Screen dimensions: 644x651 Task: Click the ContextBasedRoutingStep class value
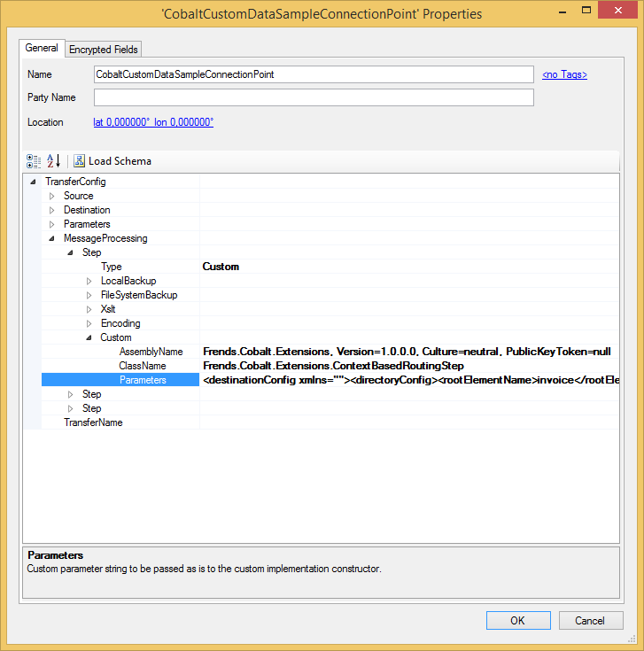click(333, 366)
